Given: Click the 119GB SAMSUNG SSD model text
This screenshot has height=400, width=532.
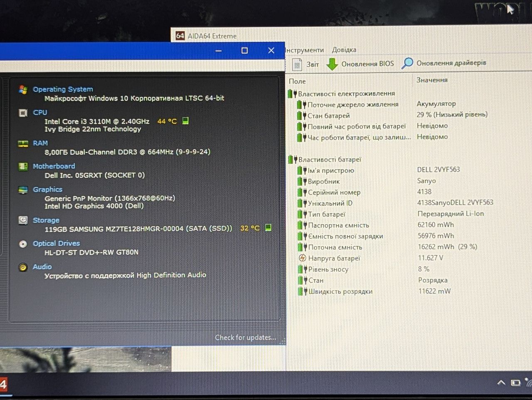Looking at the screenshot, I should tap(138, 228).
